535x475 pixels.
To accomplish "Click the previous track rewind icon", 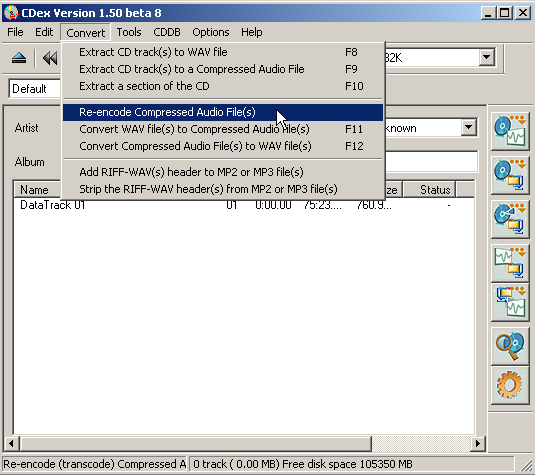I will pyautogui.click(x=50, y=58).
